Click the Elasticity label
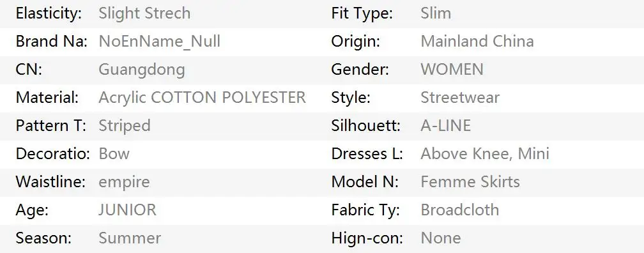 [x=49, y=13]
